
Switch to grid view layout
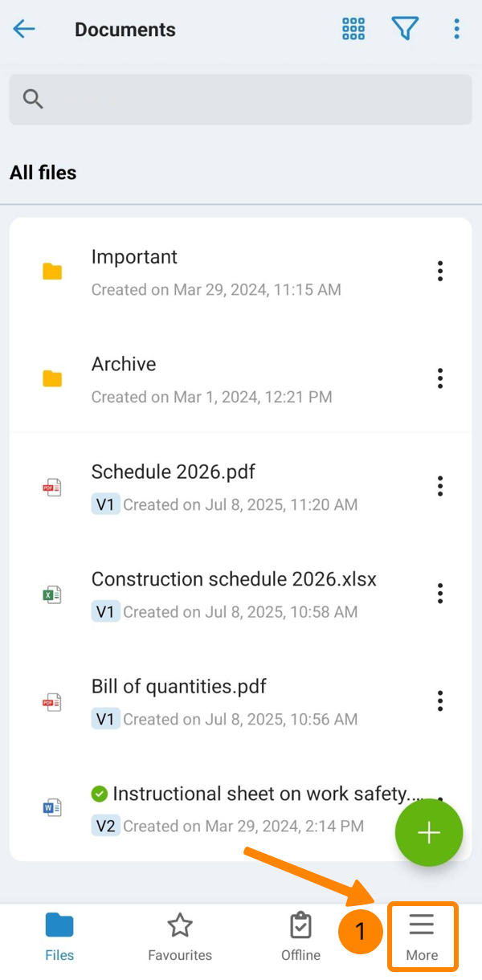[353, 30]
